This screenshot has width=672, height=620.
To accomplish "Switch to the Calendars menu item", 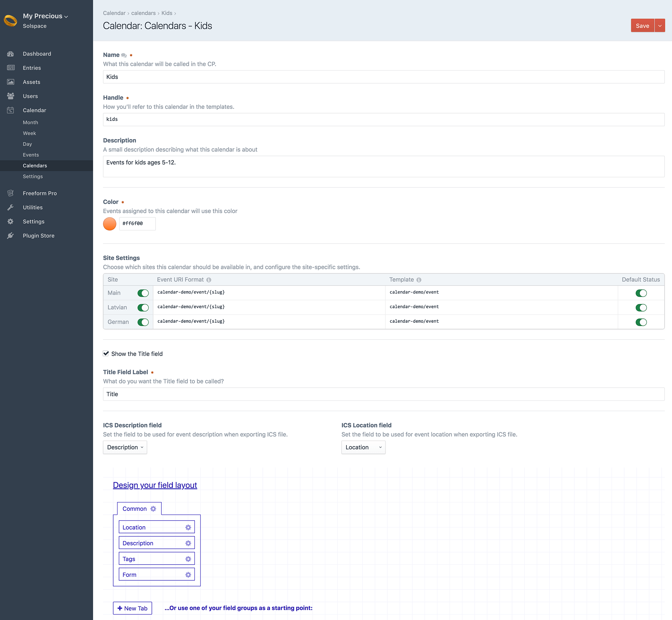I will (x=35, y=165).
